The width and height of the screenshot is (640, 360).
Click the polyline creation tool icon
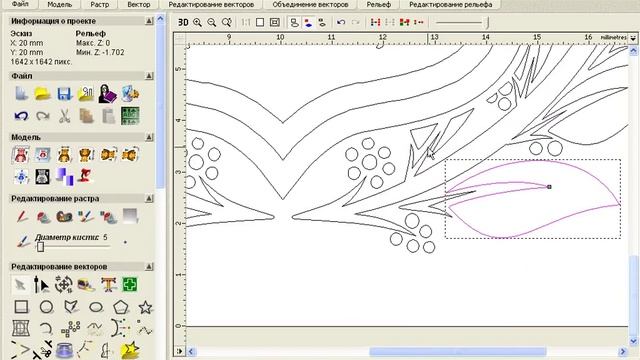(x=71, y=307)
